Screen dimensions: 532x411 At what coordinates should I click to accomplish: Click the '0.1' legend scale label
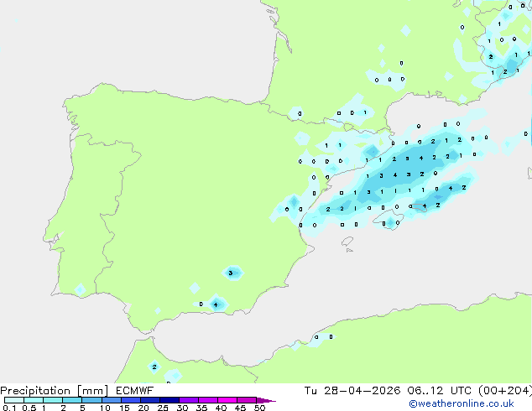pos(9,408)
